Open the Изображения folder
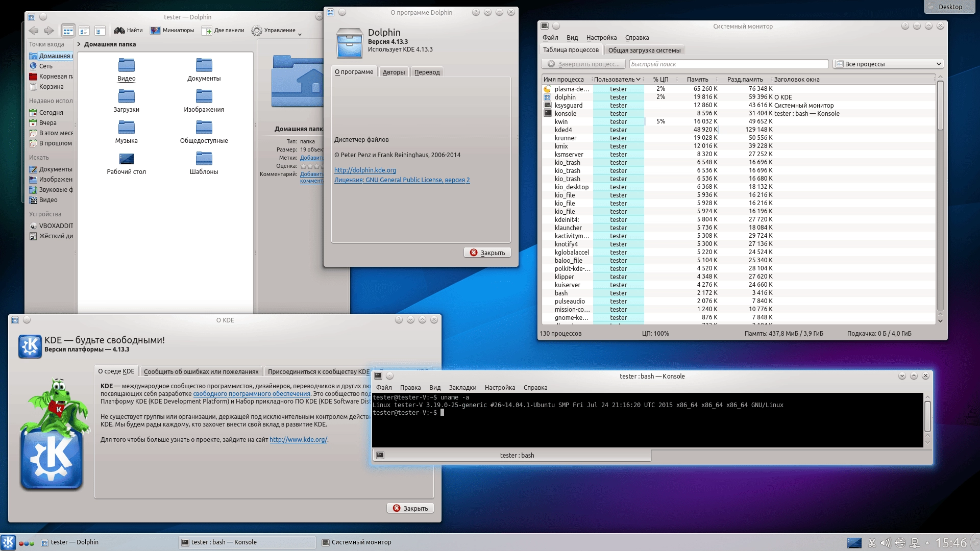The height and width of the screenshot is (551, 980). click(x=204, y=101)
